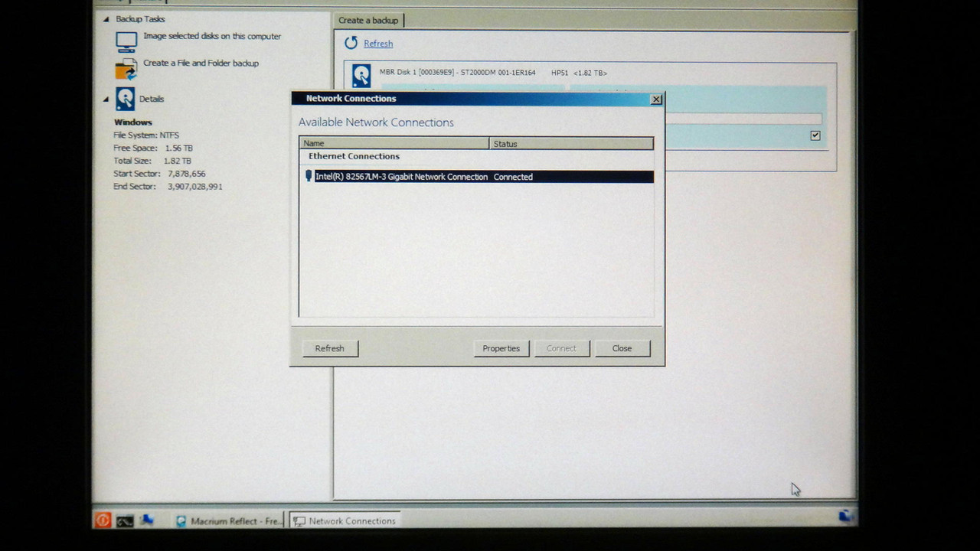Click the Refresh link above the disk list
This screenshot has height=551, width=980.
[x=378, y=44]
